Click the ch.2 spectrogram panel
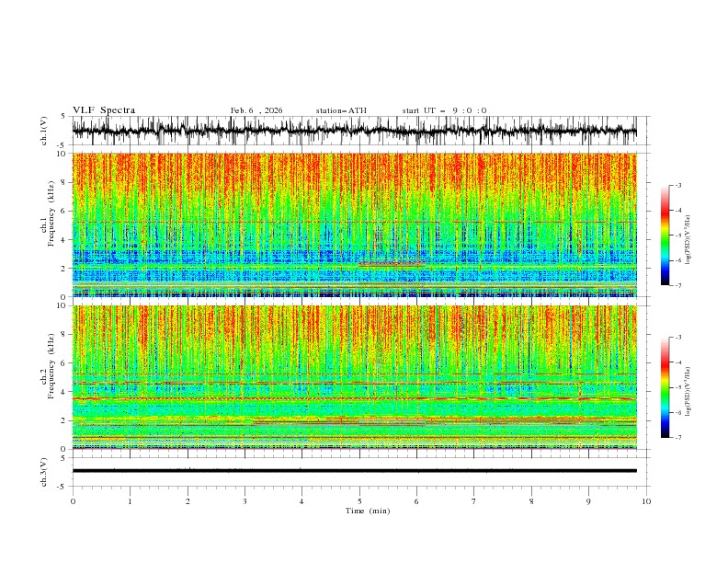The width and height of the screenshot is (728, 563). click(354, 377)
